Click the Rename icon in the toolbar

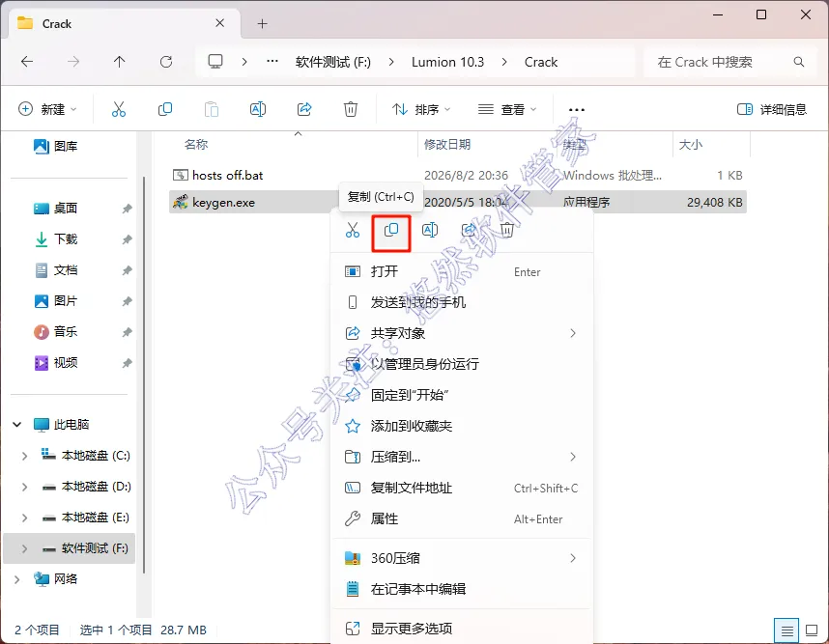click(257, 109)
